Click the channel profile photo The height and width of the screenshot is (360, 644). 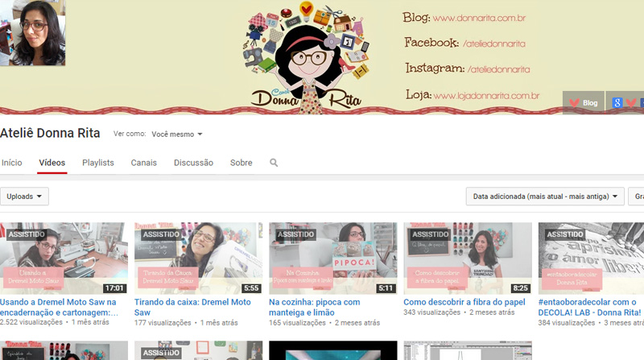pyautogui.click(x=32, y=32)
